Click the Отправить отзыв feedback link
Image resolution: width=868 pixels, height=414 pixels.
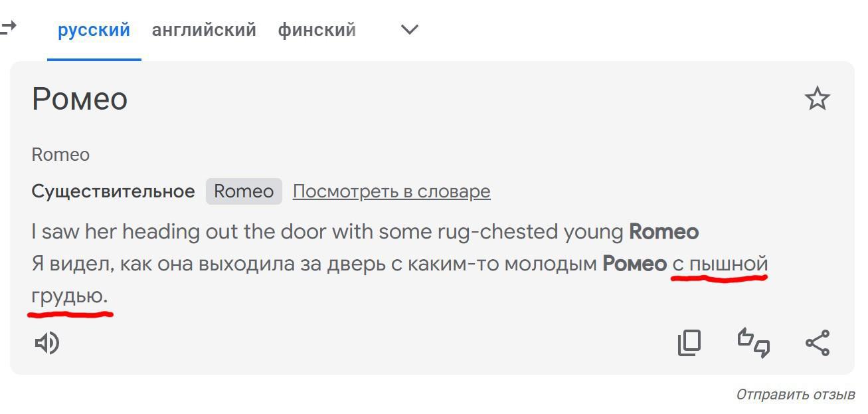click(x=795, y=395)
